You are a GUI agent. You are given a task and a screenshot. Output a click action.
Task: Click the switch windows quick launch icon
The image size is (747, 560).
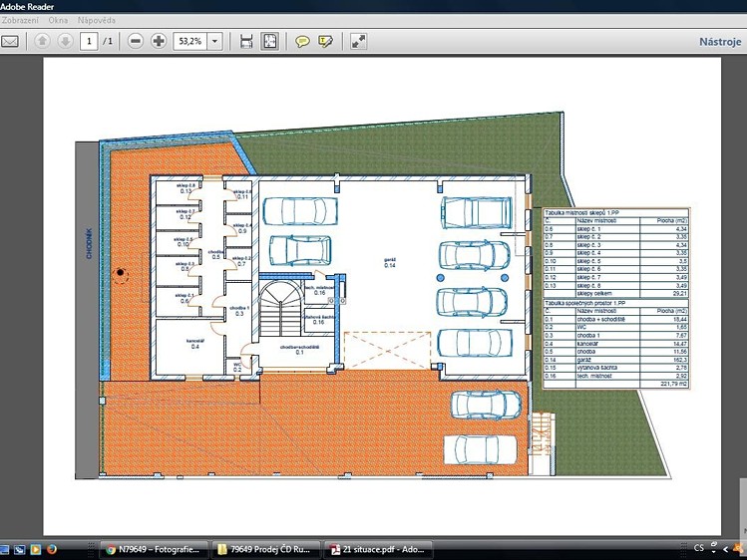tap(20, 549)
